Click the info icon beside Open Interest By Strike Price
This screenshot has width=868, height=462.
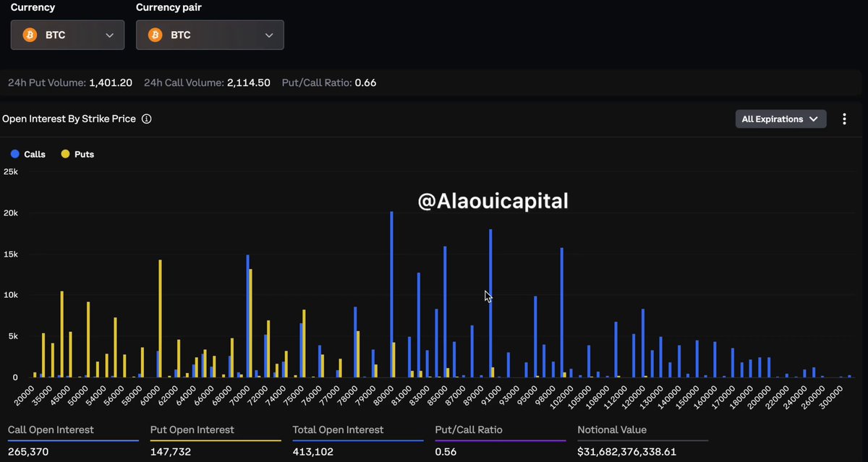coord(147,119)
